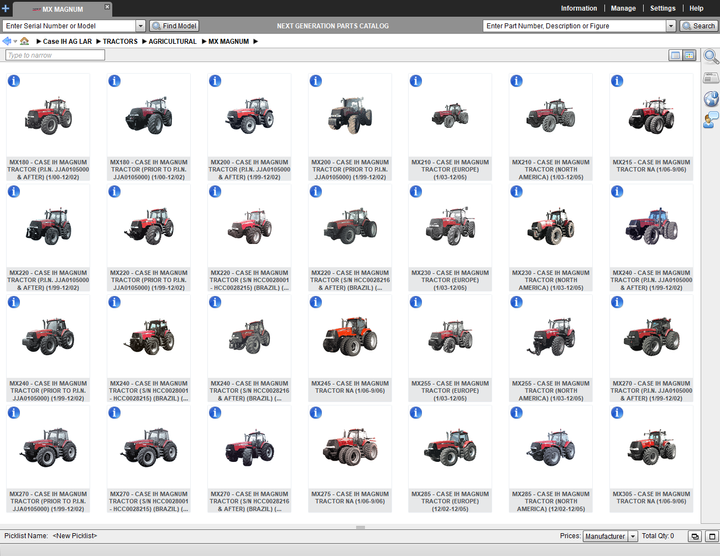Open MX270 P.I.N. JJA0105000 & after thumbnail
Screen dimensions: 720x556
(x=652, y=337)
